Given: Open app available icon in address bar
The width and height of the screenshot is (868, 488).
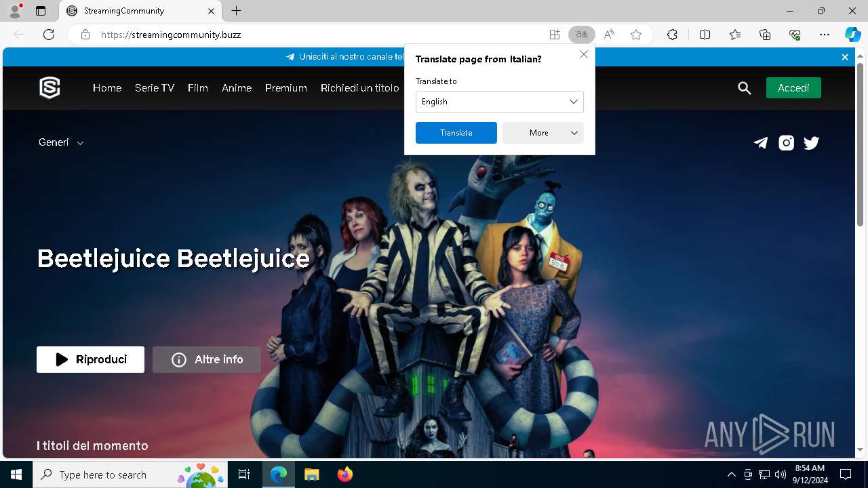Looking at the screenshot, I should (x=555, y=35).
